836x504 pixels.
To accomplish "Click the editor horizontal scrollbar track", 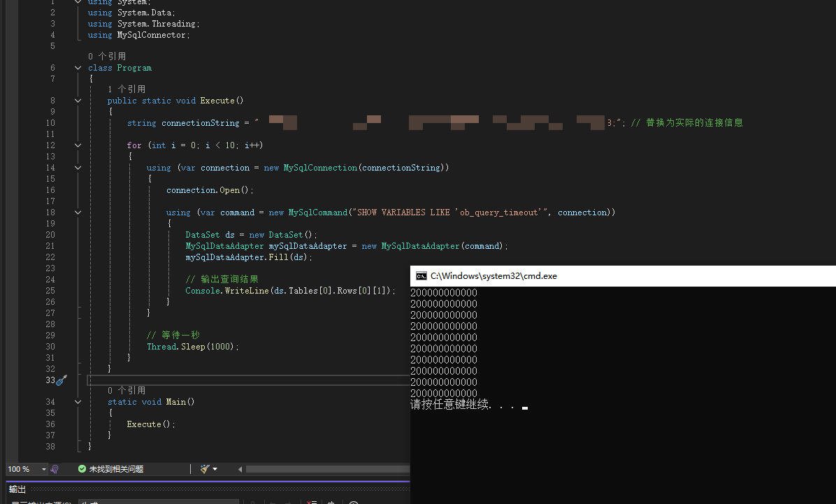I will [327, 469].
